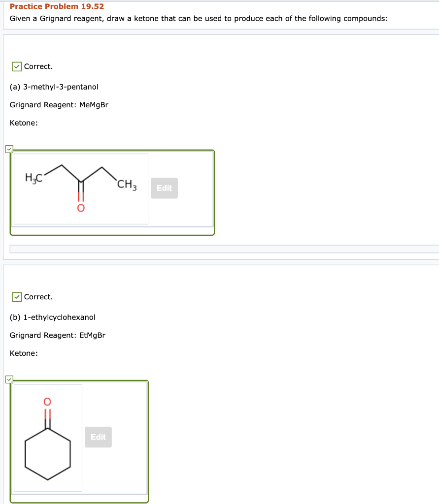Click the red oxygen atom in the cyclohexanone drawing

coord(47,401)
